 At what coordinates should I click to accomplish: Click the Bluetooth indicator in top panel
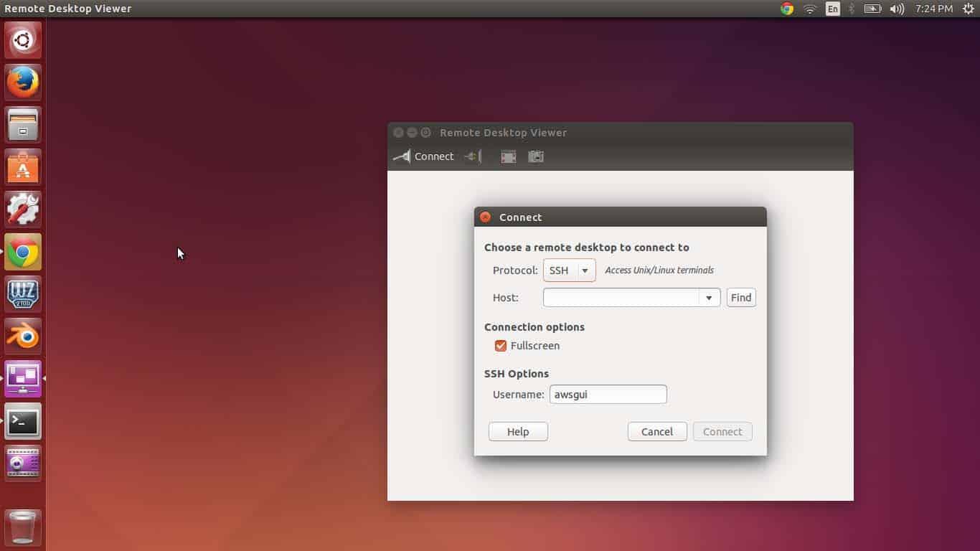pos(852,9)
